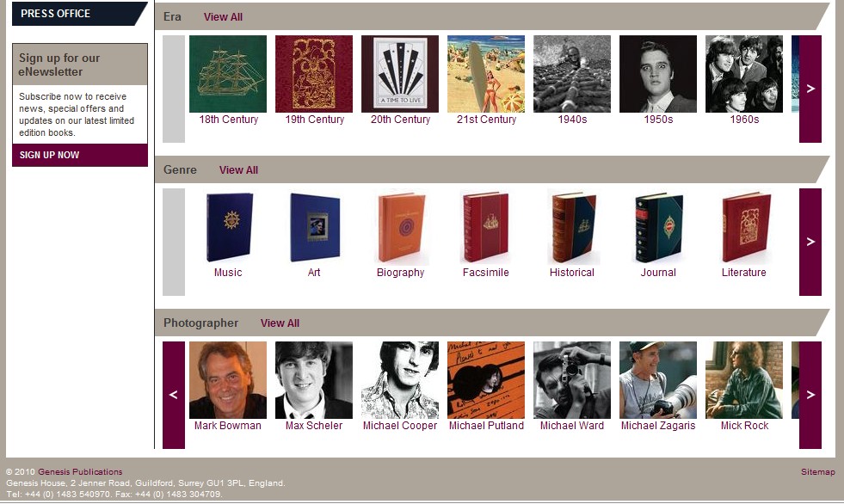The height and width of the screenshot is (504, 844).
Task: Advance the Era carousel with right arrow
Action: pyautogui.click(x=810, y=89)
